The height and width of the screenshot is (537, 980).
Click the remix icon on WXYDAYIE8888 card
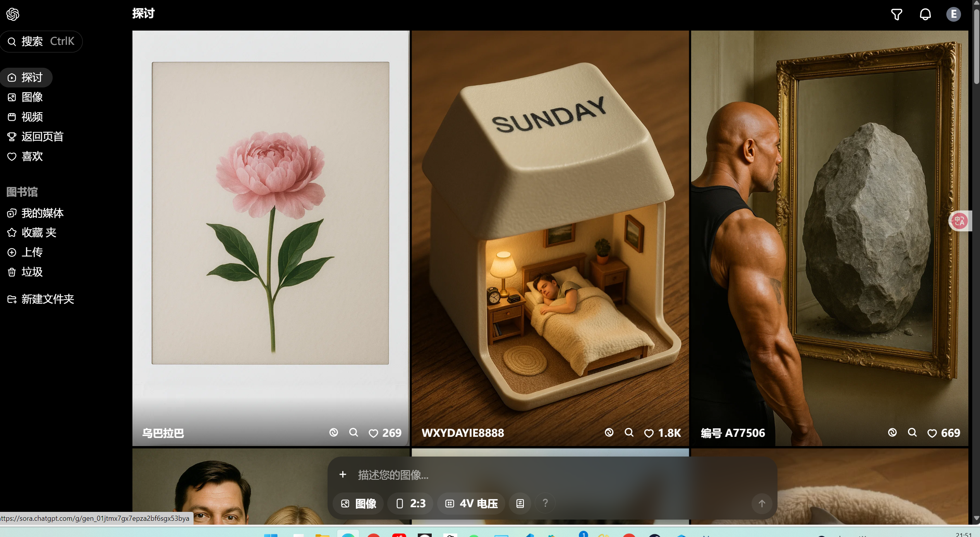(609, 433)
